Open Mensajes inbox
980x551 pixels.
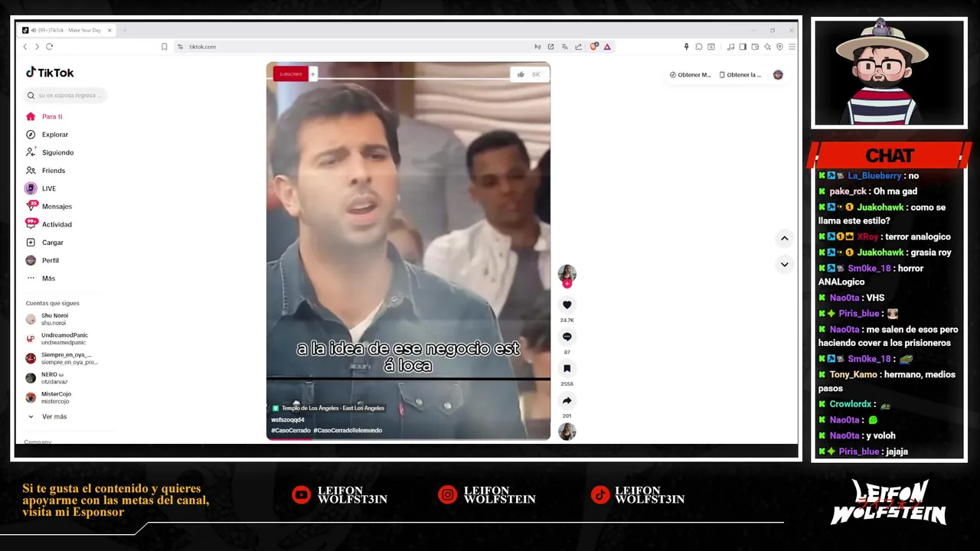pos(49,207)
